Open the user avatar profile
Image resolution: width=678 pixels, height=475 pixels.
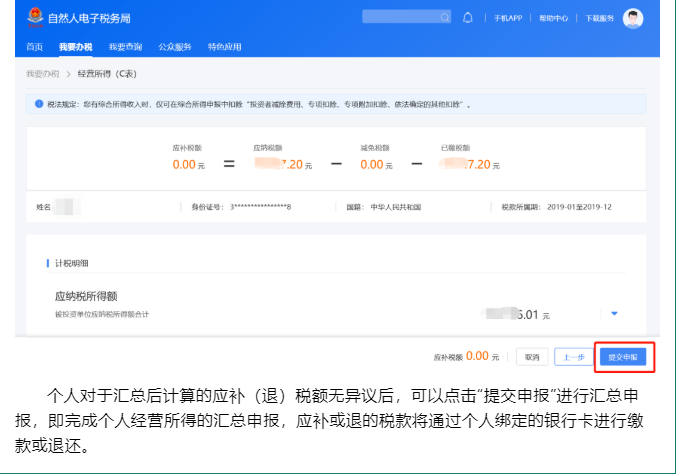click(633, 18)
